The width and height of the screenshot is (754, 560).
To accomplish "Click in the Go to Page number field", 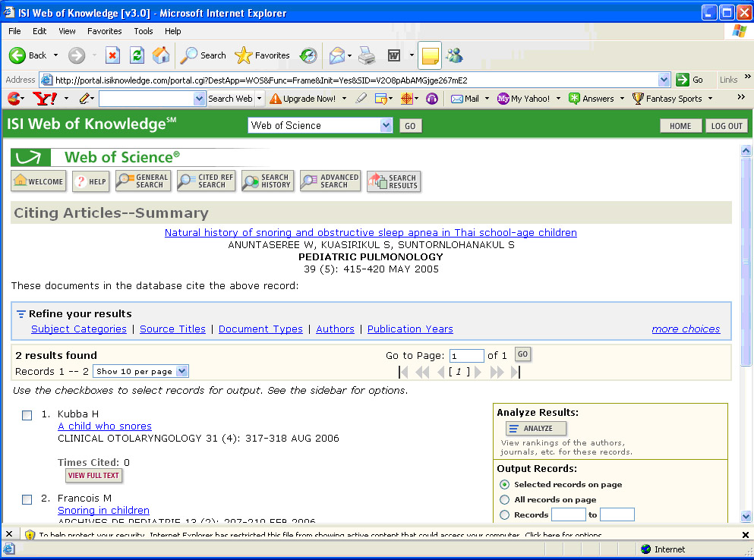I will point(466,356).
